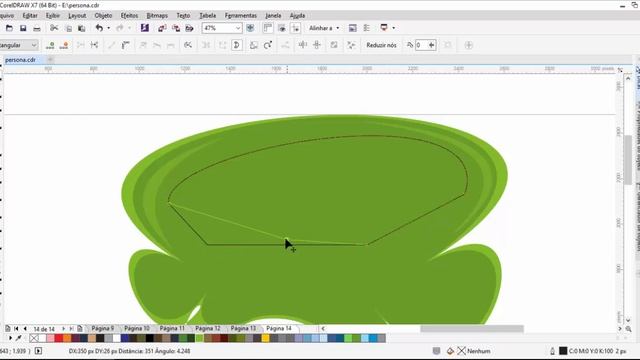The height and width of the screenshot is (360, 640).
Task: Pick the red swatch in color palette
Action: pos(58,338)
